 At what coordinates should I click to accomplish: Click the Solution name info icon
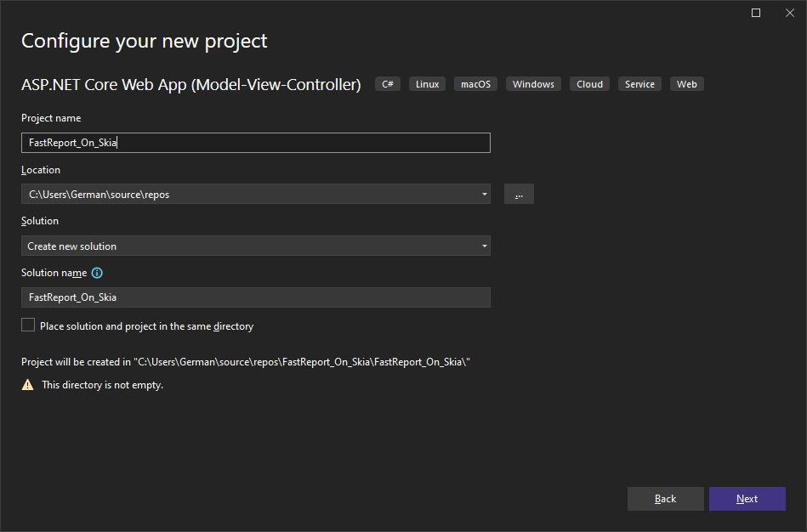(x=97, y=273)
